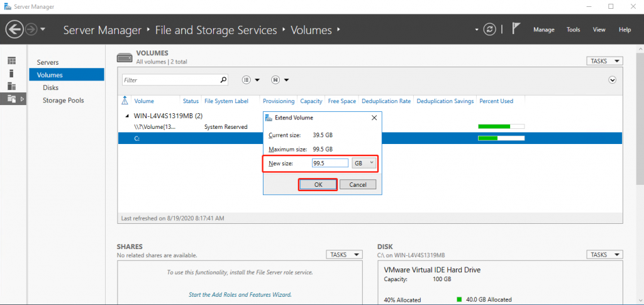Click Server Manager breadcrumb root
The width and height of the screenshot is (644, 305).
tap(102, 30)
